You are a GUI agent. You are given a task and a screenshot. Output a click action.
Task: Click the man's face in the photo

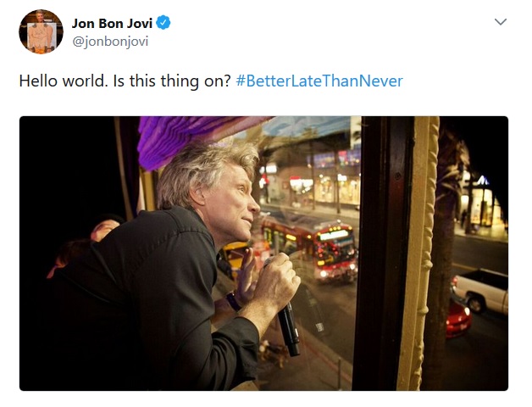click(x=237, y=203)
